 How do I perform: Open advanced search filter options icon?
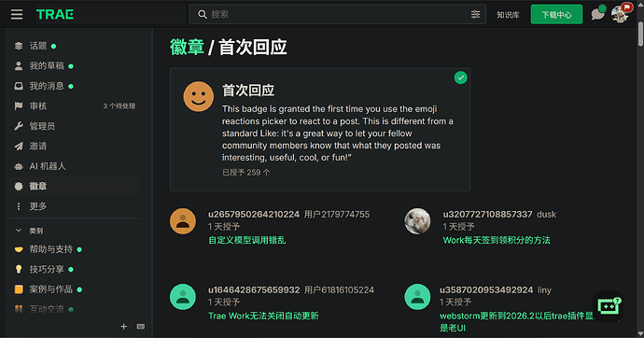click(x=475, y=14)
